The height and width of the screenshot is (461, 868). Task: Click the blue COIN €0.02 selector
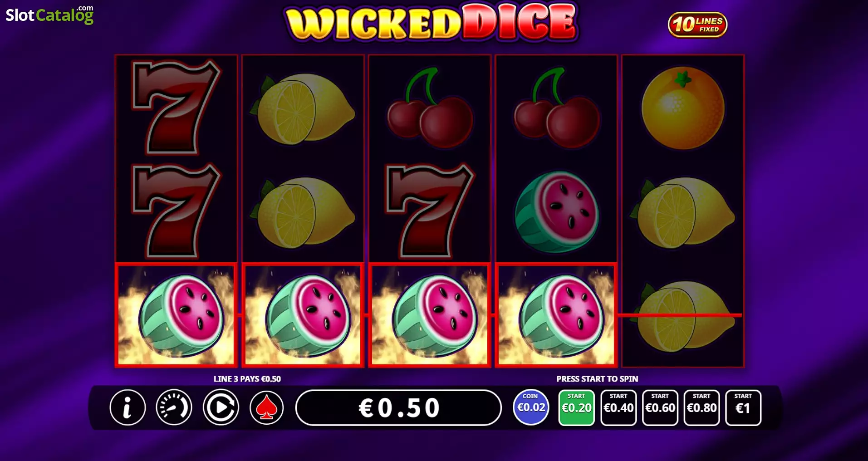point(531,407)
